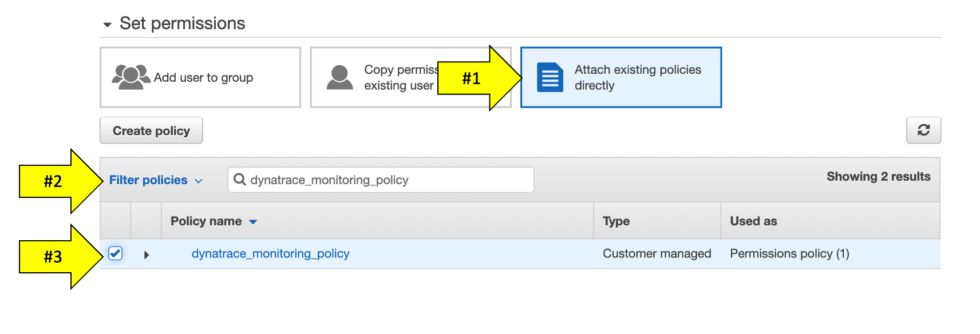
Task: Choose Attach existing policies directly
Action: click(621, 77)
